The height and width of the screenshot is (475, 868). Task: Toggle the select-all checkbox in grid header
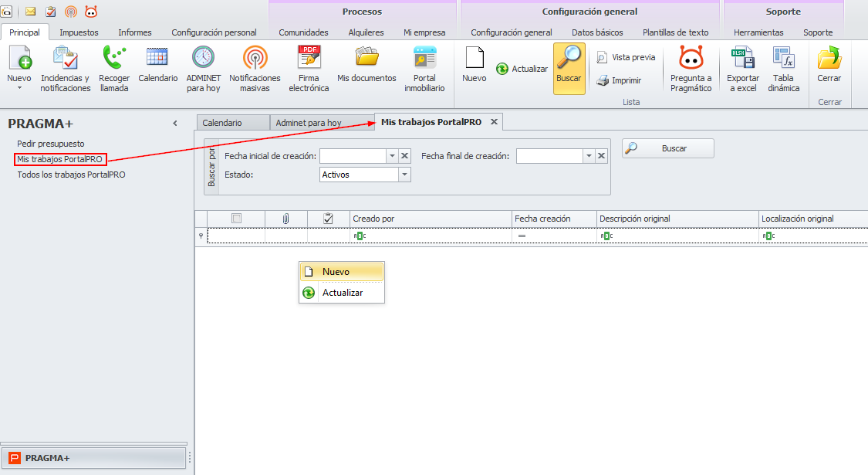pos(236,219)
